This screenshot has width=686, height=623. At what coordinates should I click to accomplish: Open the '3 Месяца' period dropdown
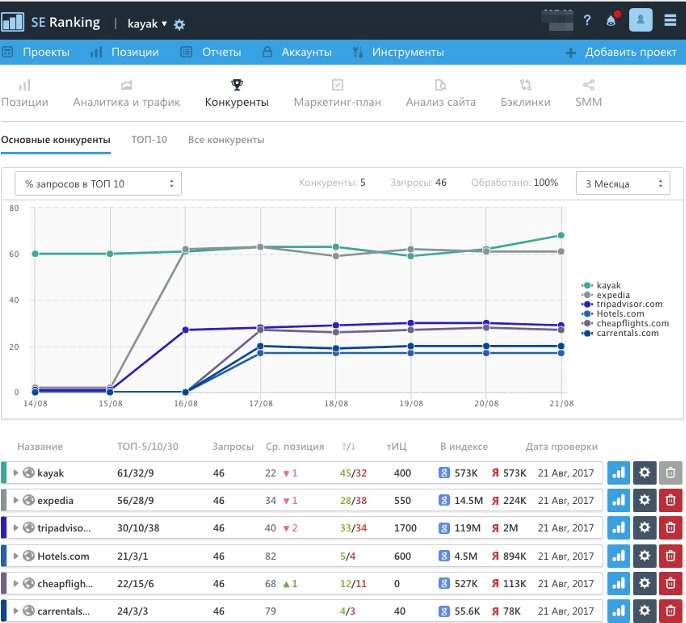(x=623, y=184)
